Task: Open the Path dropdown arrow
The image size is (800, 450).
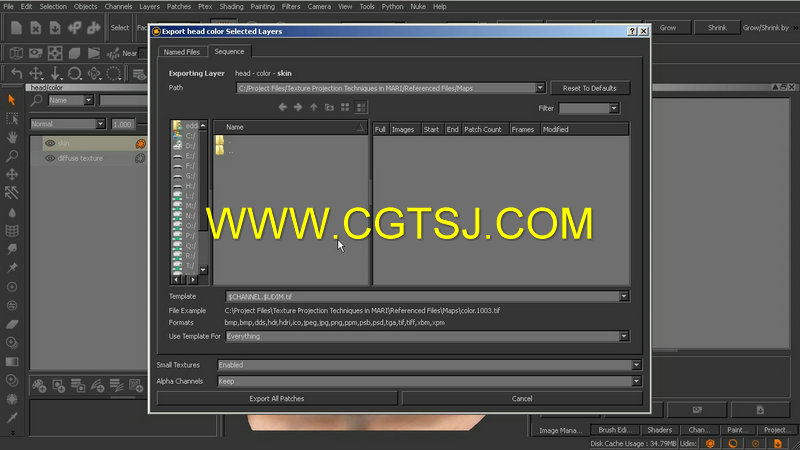Action: [540, 88]
